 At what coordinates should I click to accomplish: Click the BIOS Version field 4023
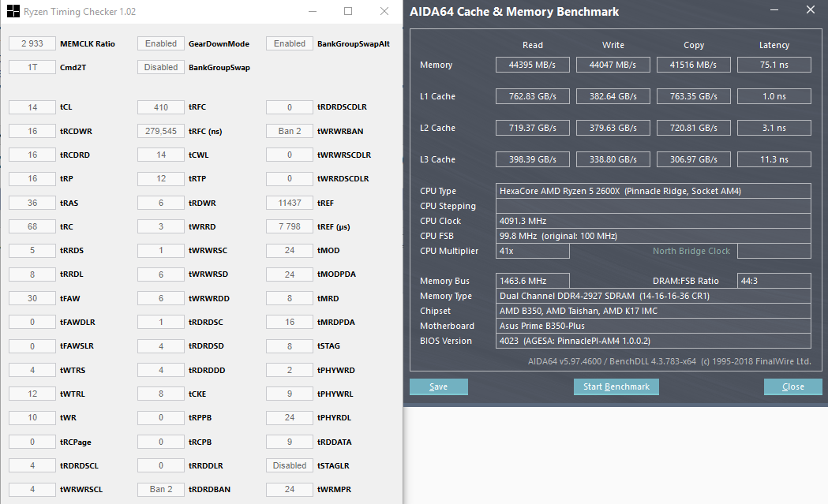point(654,341)
